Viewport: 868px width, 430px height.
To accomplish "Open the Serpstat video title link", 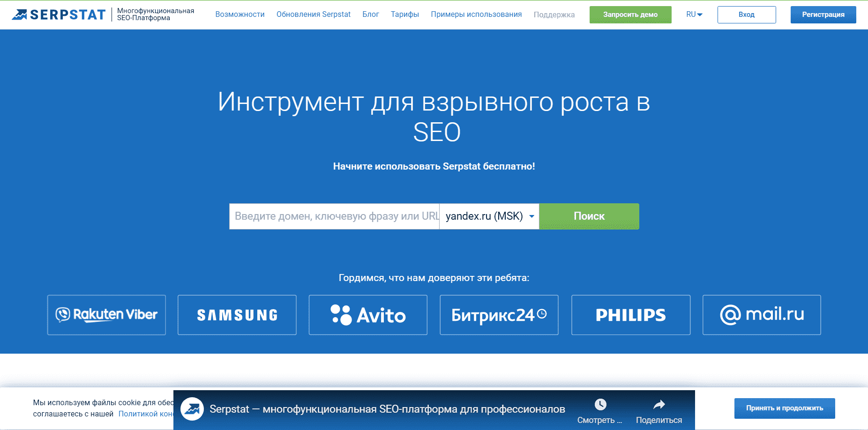I will [387, 409].
